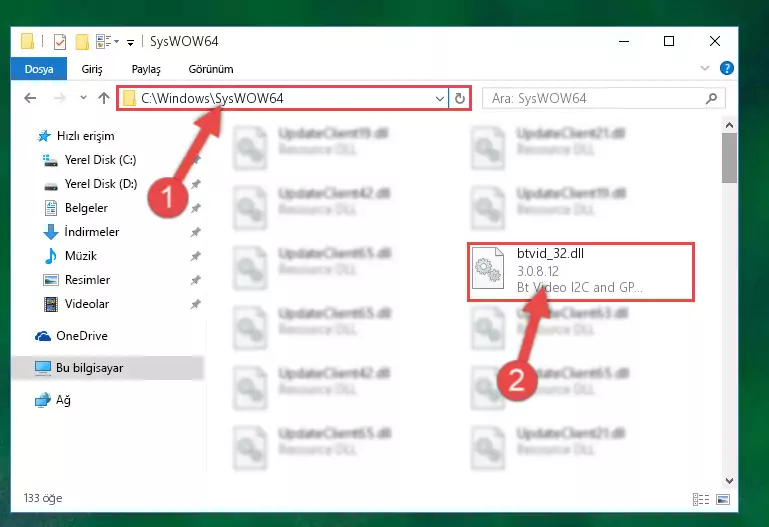Open the Dosya file menu tab

point(39,69)
